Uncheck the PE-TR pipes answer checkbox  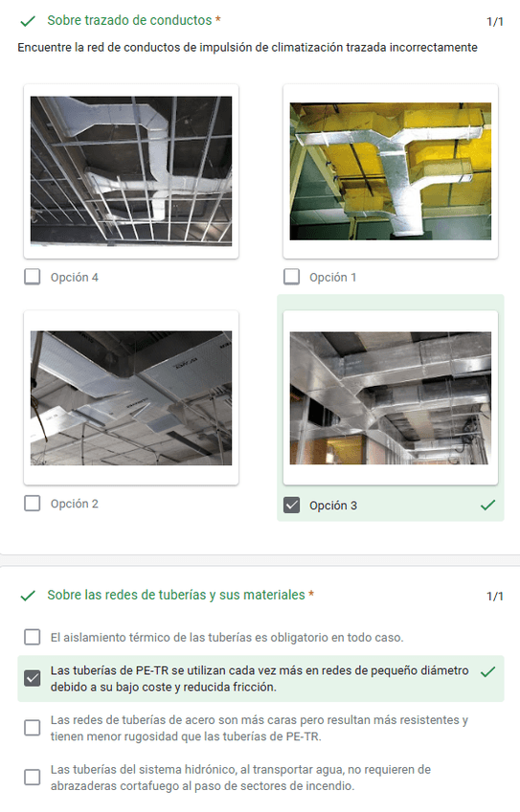tap(33, 678)
